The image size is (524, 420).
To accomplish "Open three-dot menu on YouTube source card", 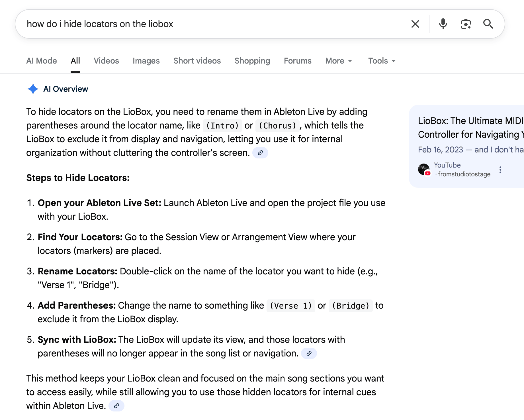I will tap(500, 170).
